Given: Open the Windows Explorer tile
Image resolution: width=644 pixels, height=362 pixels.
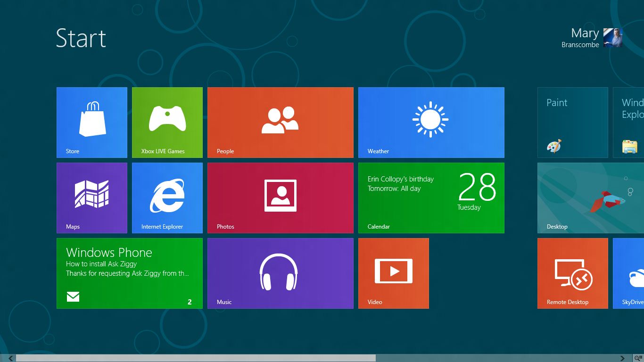Looking at the screenshot, I should pos(628,123).
